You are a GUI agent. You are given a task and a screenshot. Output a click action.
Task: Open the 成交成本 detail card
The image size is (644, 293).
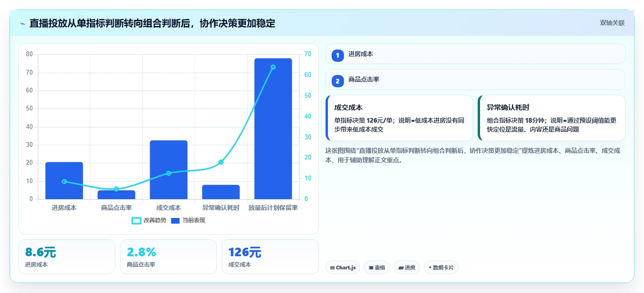pyautogui.click(x=399, y=118)
